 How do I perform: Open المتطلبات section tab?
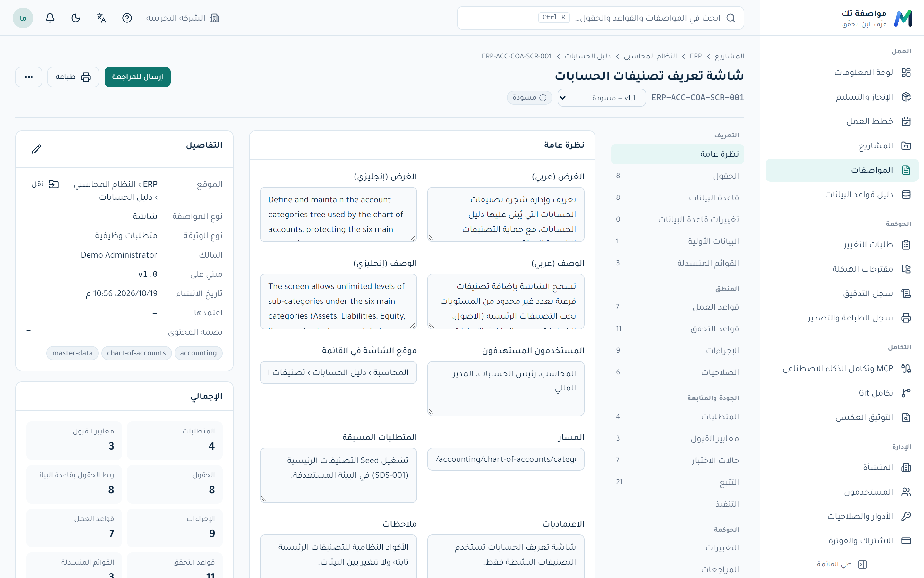pos(677,417)
